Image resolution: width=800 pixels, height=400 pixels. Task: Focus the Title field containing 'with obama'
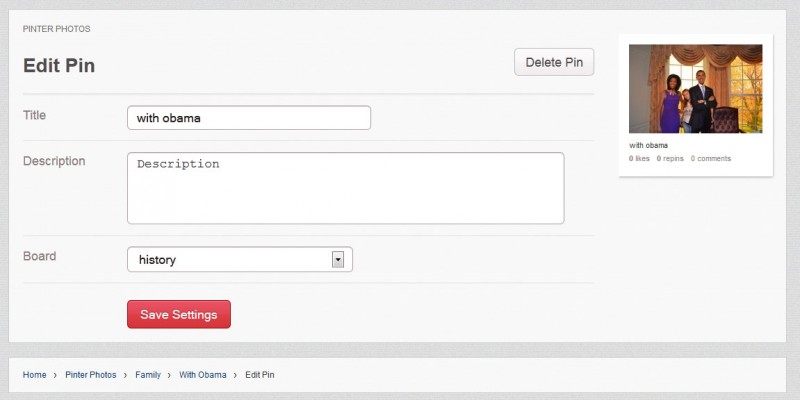(249, 118)
